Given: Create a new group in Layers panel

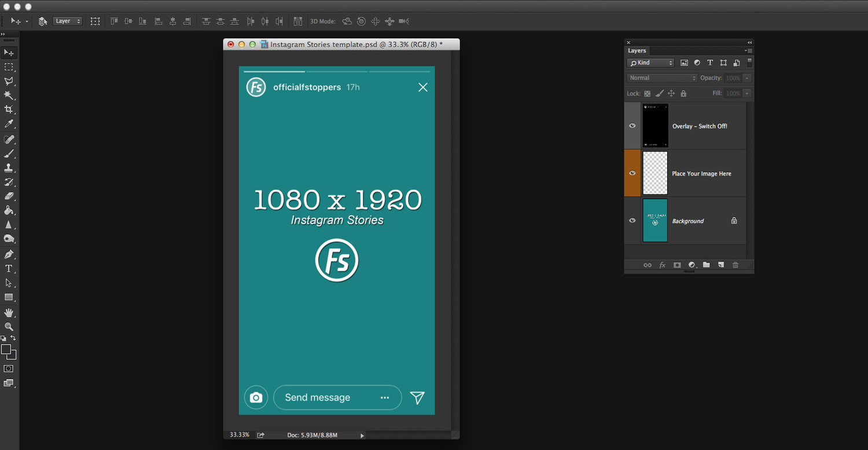Looking at the screenshot, I should [x=706, y=265].
